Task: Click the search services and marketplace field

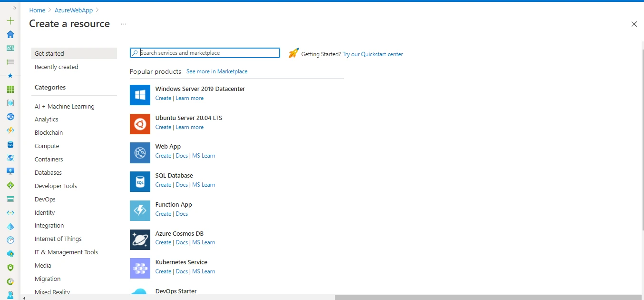Action: pyautogui.click(x=205, y=52)
